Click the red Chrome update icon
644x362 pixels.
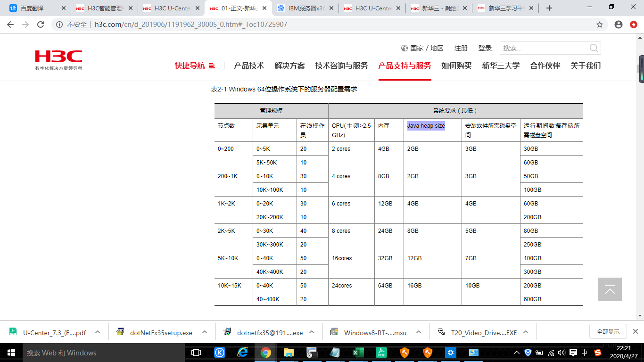point(634,25)
